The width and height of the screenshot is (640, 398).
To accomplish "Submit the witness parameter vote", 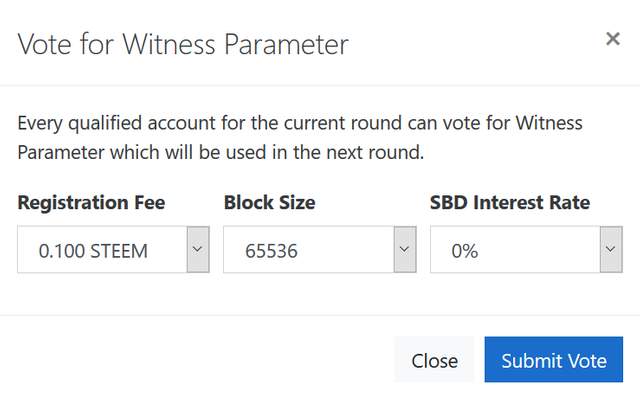I will click(x=554, y=360).
